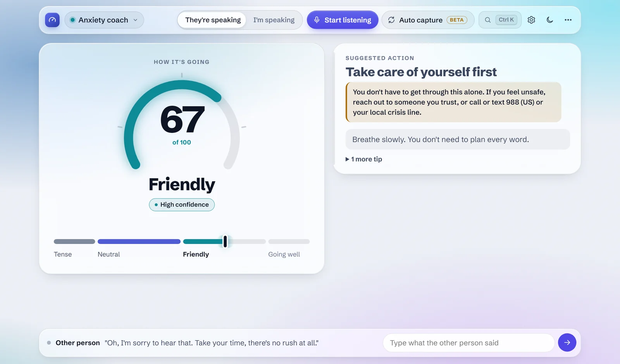This screenshot has height=364, width=620.
Task: Click the Neutral scale label
Action: coord(108,254)
